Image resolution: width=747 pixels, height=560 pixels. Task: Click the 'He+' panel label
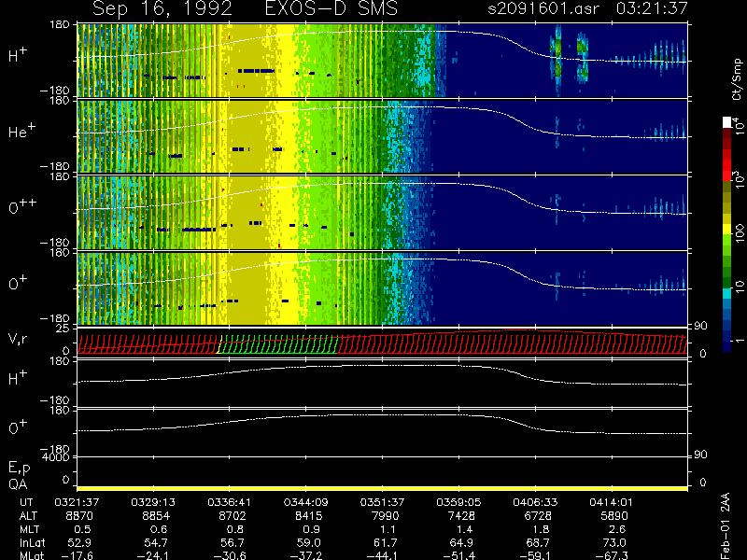click(x=21, y=131)
